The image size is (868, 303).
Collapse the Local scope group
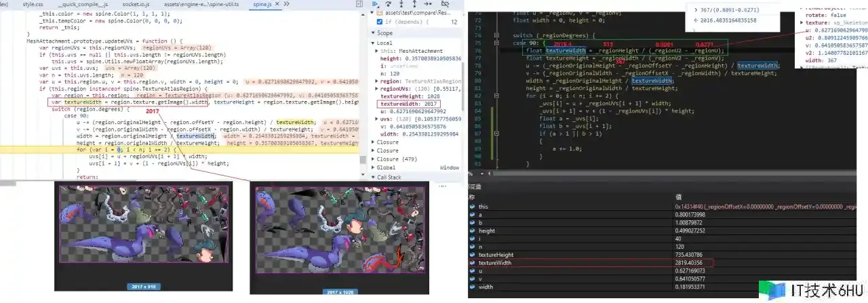(x=372, y=43)
